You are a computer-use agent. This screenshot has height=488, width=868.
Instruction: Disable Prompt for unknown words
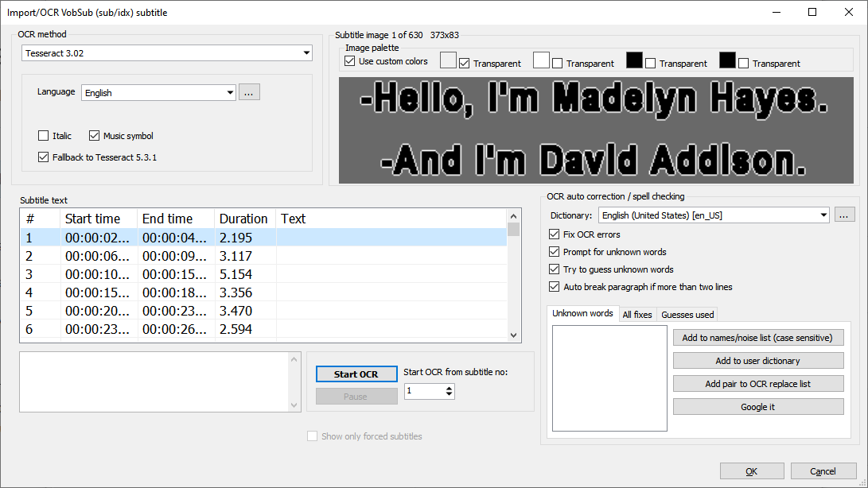552,251
